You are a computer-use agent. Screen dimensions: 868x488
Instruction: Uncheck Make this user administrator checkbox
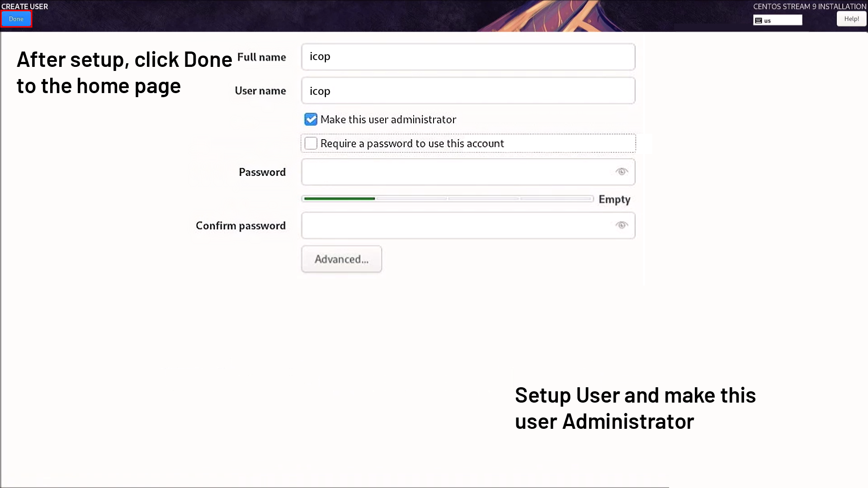click(x=311, y=119)
